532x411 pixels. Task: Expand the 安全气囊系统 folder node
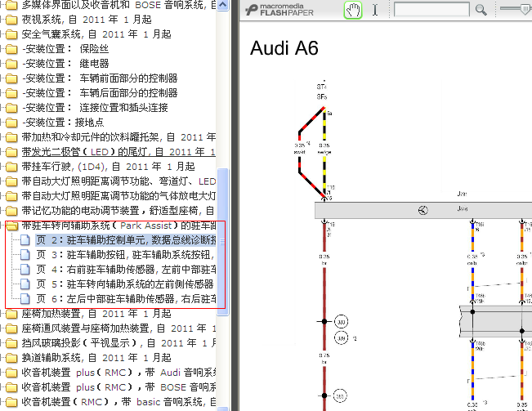2,34
